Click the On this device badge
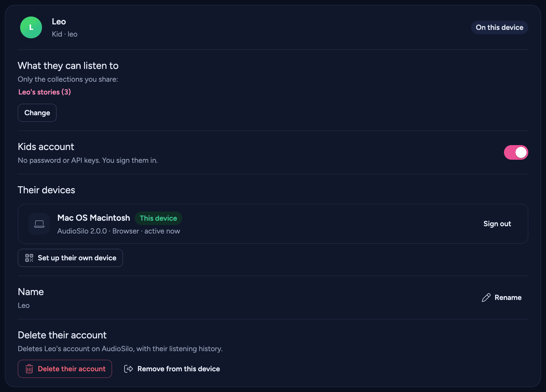The height and width of the screenshot is (392, 546). pyautogui.click(x=500, y=27)
